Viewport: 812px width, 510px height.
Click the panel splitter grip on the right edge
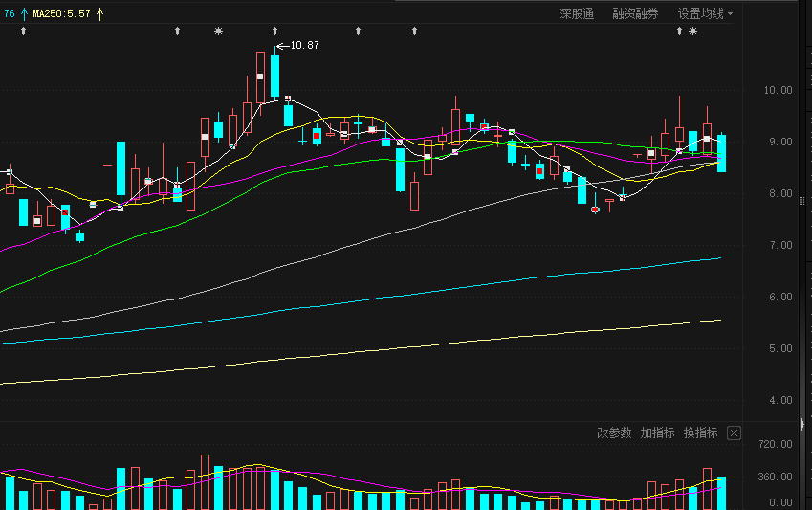(x=802, y=201)
